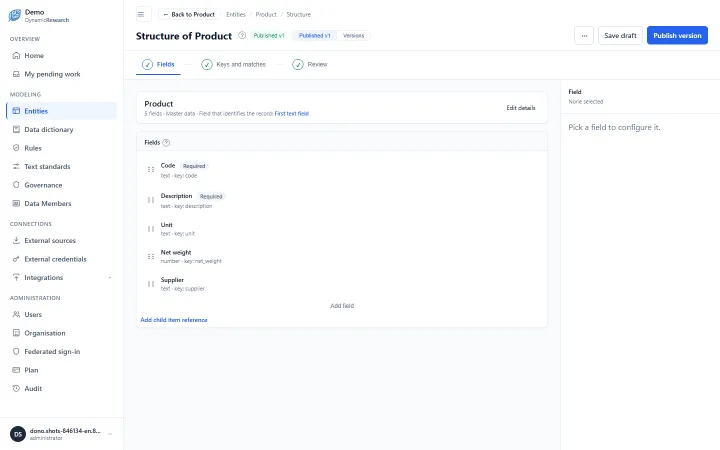Click the drag handle of the Unit field
This screenshot has width=720, height=450.
point(151,229)
